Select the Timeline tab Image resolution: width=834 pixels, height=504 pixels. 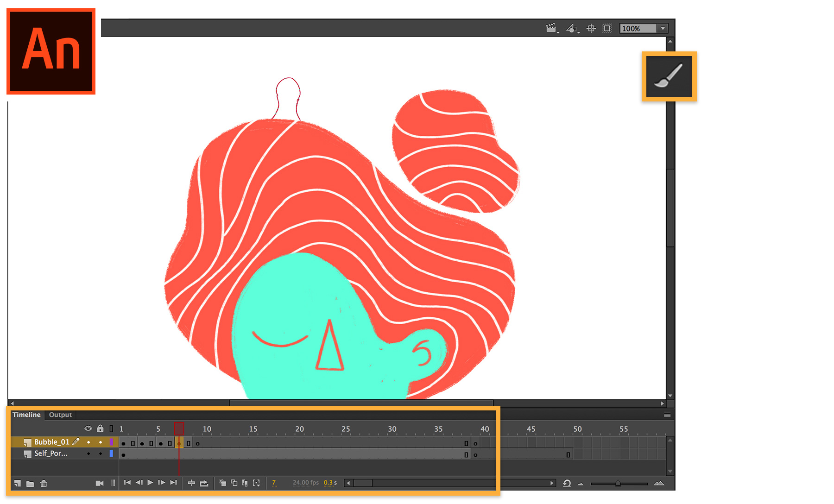coord(26,415)
